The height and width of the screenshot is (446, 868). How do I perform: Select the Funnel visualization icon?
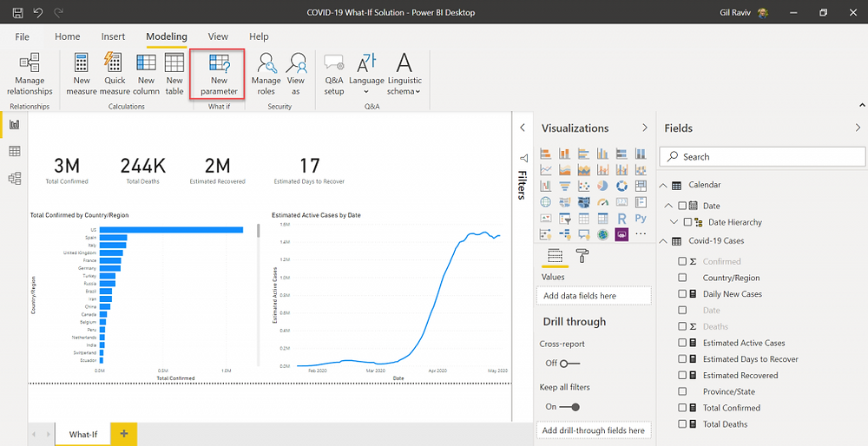564,186
